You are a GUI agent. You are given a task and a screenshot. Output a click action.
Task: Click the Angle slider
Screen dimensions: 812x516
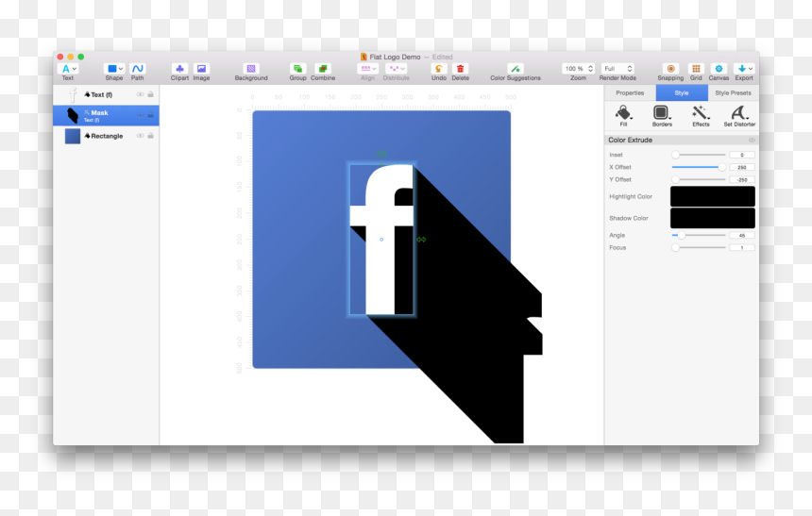pos(699,236)
